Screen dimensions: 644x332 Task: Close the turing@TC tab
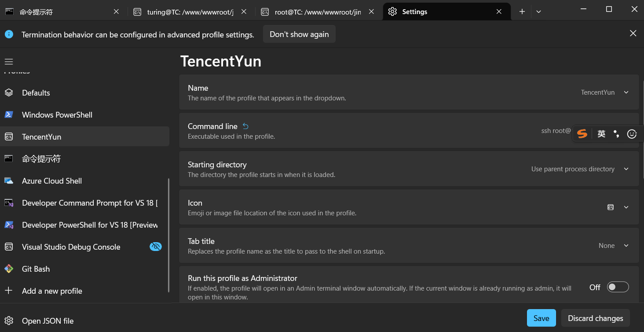click(x=244, y=12)
